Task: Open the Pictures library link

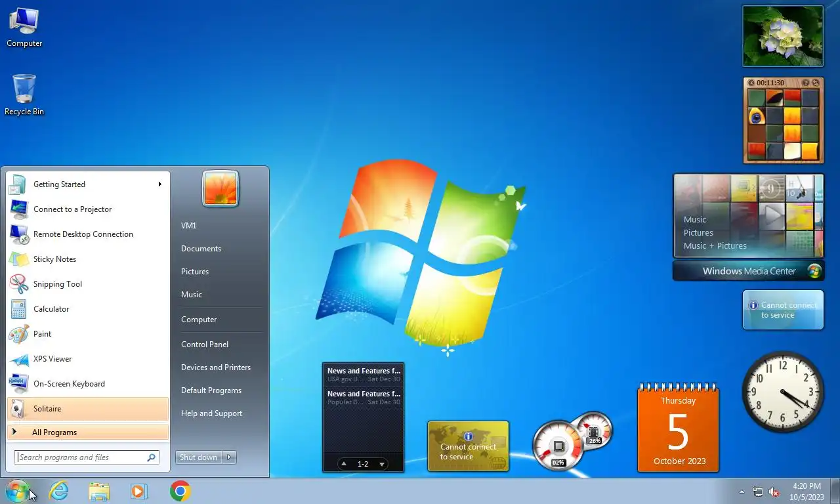Action: 195,272
